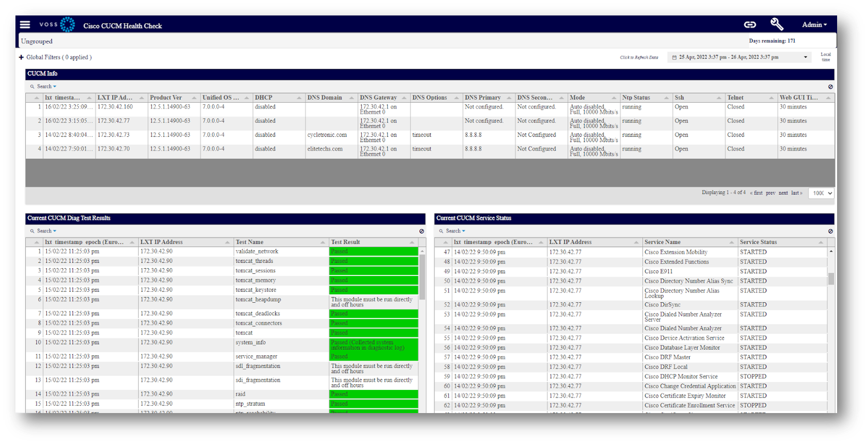Select Cisco DRF Master service
Viewport: 868px width, 444px height.
667,357
